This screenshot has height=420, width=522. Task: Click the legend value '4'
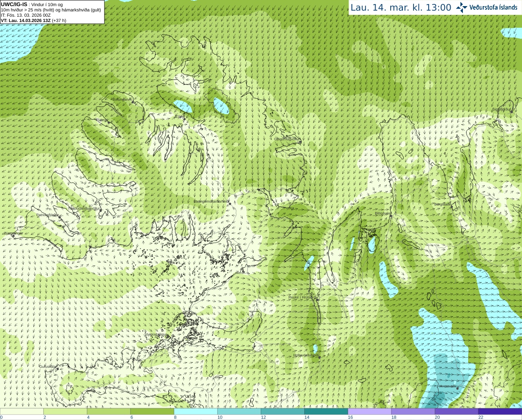[x=88, y=417]
